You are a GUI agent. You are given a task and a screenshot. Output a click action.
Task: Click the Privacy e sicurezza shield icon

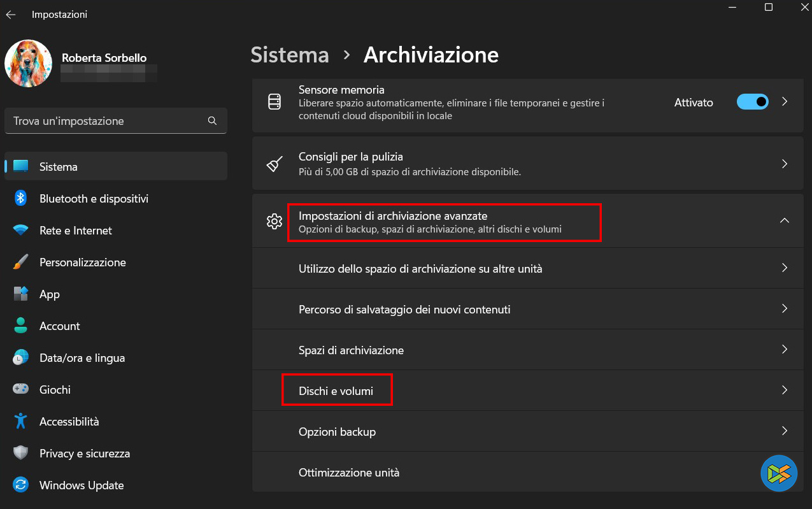(20, 453)
